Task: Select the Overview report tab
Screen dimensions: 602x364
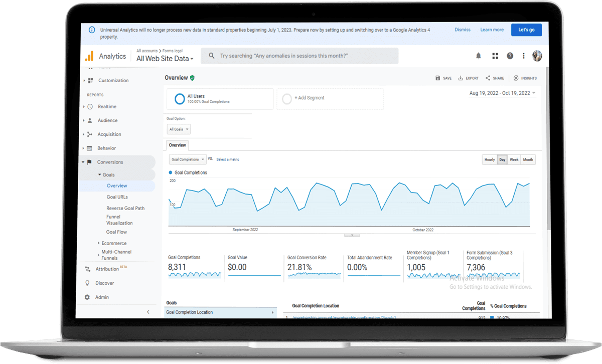Action: coord(177,145)
